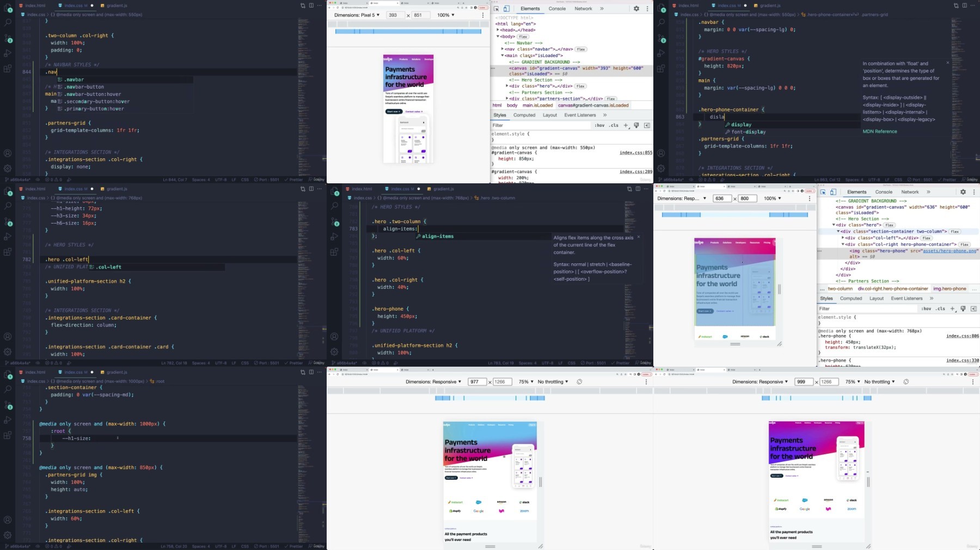Toggle flex badge on the body element
The width and height of the screenshot is (980, 550).
(523, 37)
